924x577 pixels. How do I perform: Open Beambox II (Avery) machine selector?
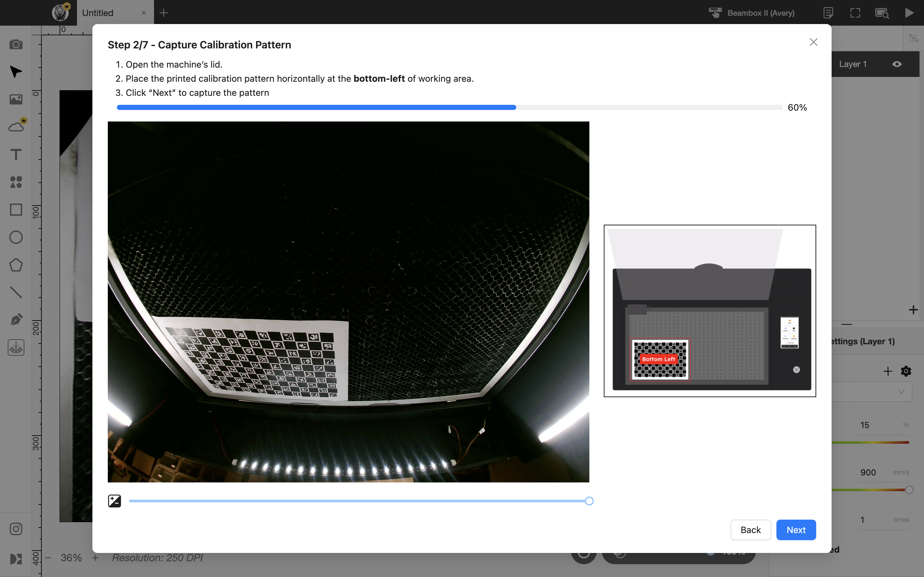(751, 13)
